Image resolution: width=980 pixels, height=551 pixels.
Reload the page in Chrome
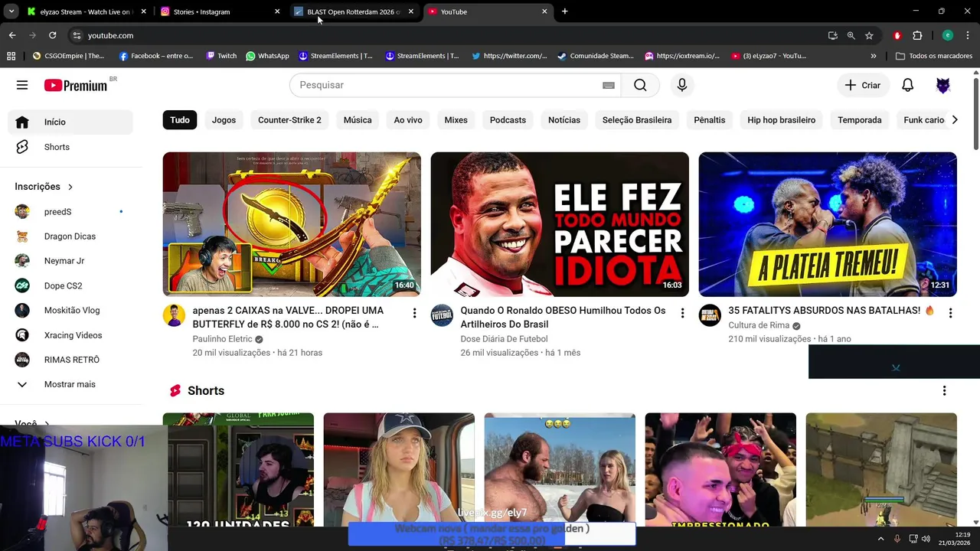(52, 35)
